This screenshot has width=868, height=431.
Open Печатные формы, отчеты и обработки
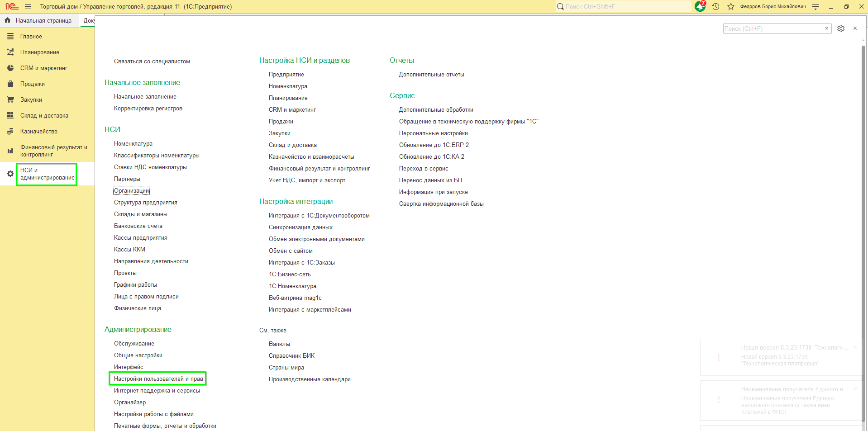point(165,426)
